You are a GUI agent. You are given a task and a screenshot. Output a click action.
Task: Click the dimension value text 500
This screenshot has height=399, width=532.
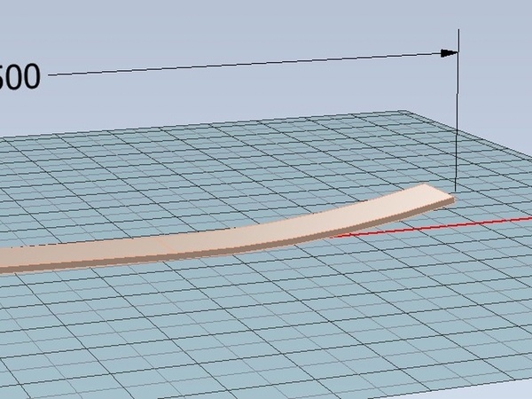point(20,77)
